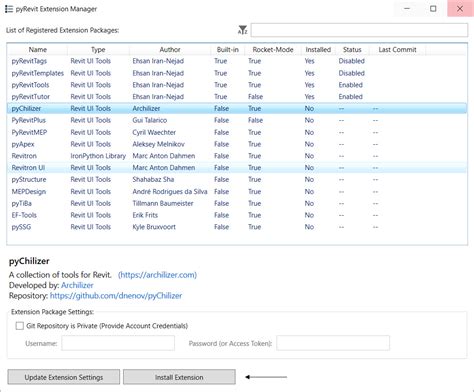Select the pySSG row
Image resolution: width=474 pixels, height=392 pixels.
(237, 227)
